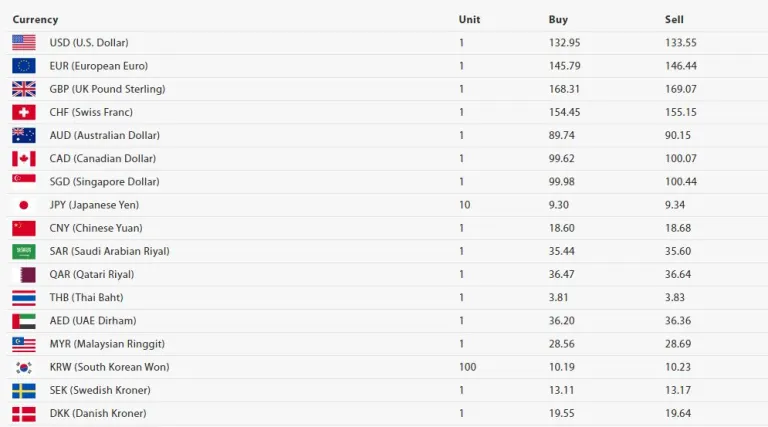
Task: Click the USD buy rate 132.95
Action: coord(564,43)
